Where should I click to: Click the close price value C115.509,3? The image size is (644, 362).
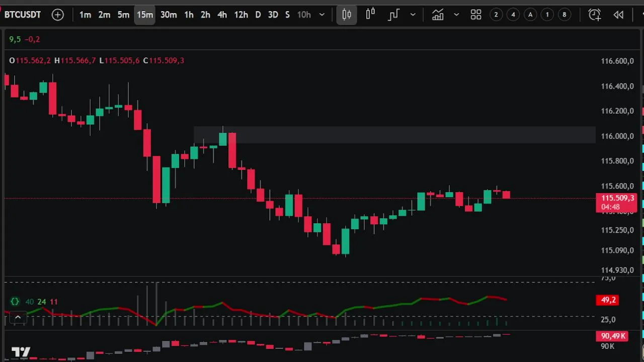click(164, 60)
